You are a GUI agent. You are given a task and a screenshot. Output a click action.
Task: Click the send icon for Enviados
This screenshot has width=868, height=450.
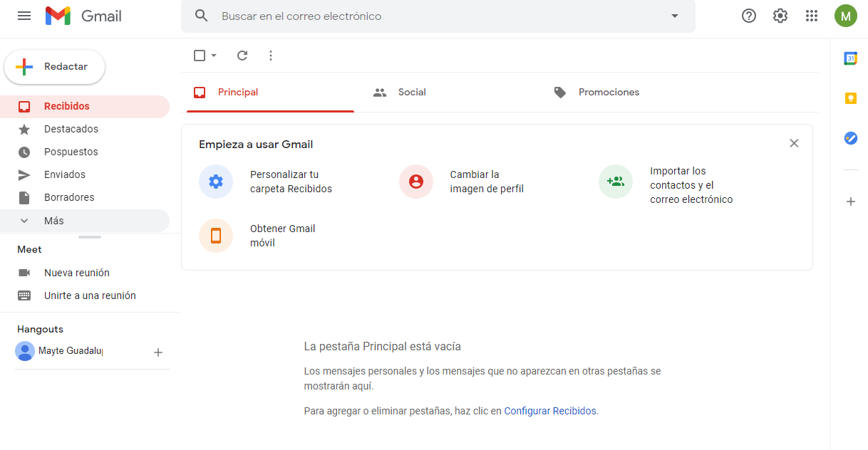[x=24, y=174]
